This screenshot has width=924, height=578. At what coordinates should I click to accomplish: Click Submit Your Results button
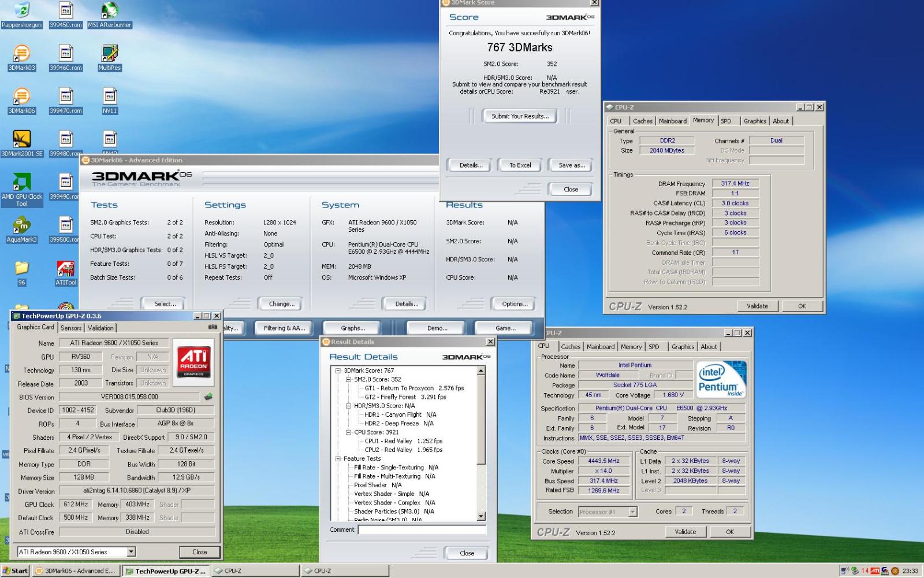tap(520, 116)
